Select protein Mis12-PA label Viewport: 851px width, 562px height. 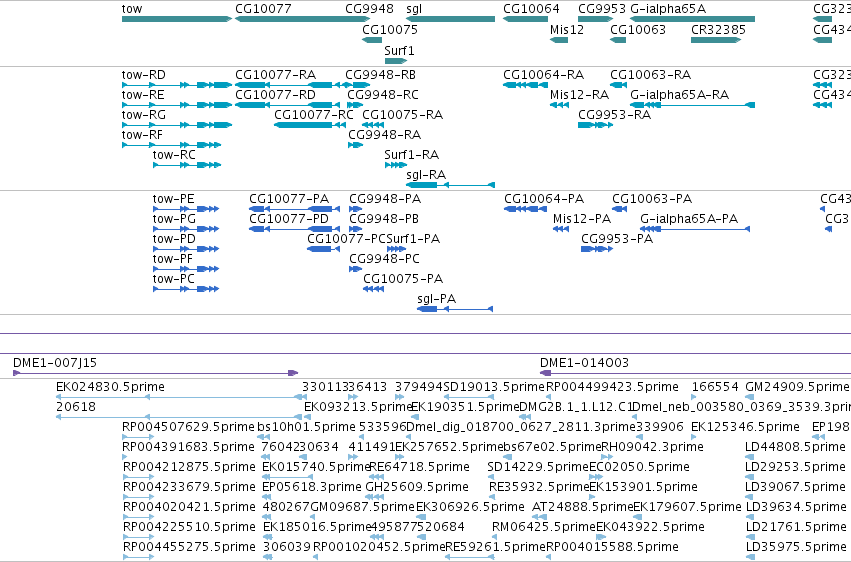click(x=582, y=219)
